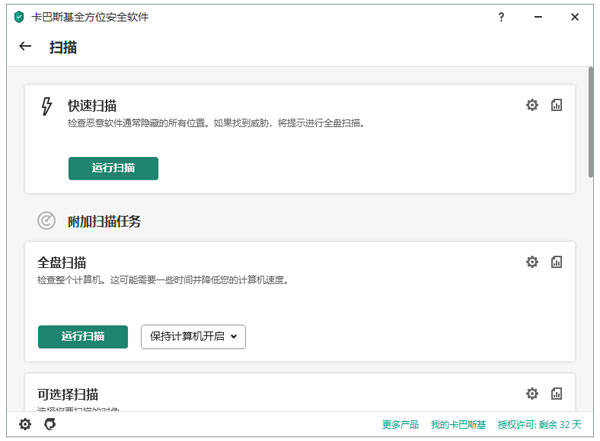Image resolution: width=600 pixels, height=441 pixels.
Task: Click the help question mark icon
Action: [x=501, y=17]
